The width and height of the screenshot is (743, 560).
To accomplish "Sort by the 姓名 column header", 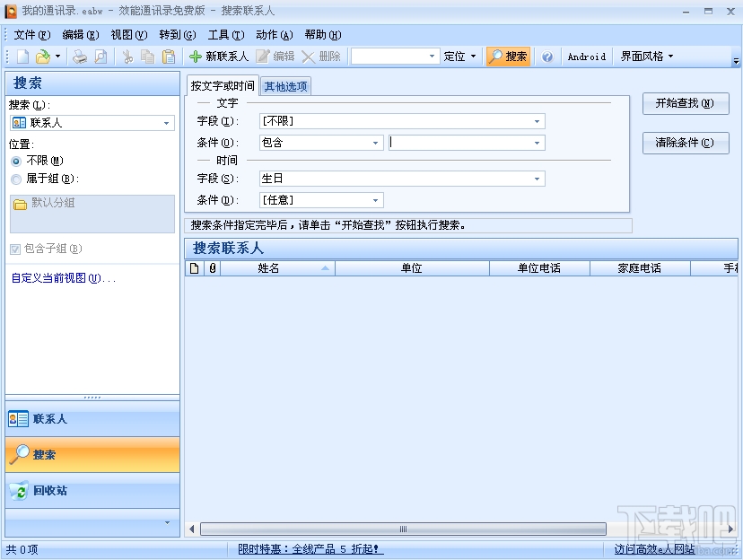I will pyautogui.click(x=277, y=268).
